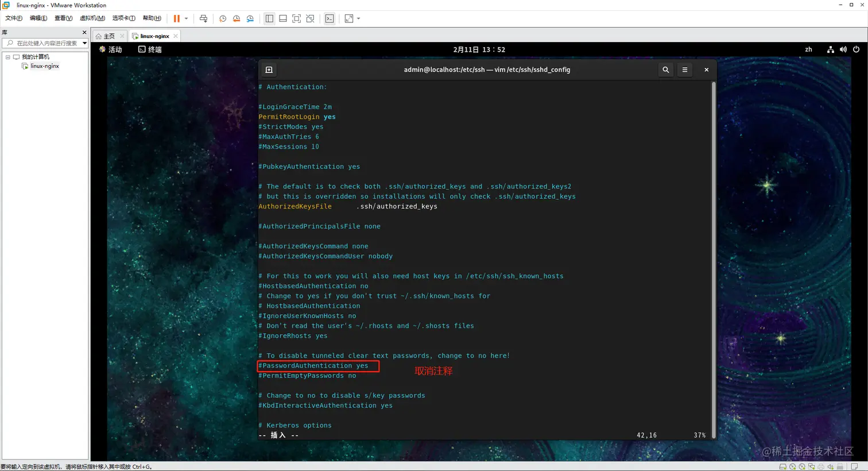Enter full screen mode icon
The image size is (868, 471).
[x=297, y=18]
